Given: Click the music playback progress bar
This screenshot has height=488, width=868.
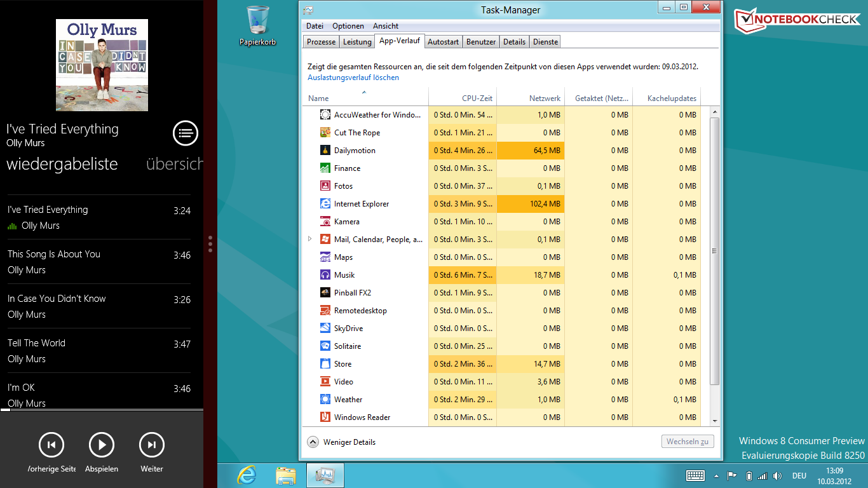Looking at the screenshot, I should coord(102,410).
